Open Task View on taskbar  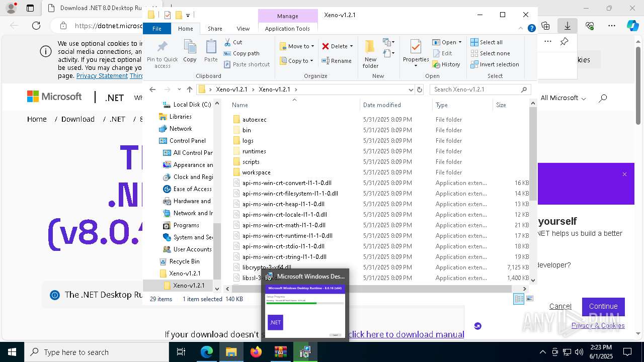(x=181, y=352)
